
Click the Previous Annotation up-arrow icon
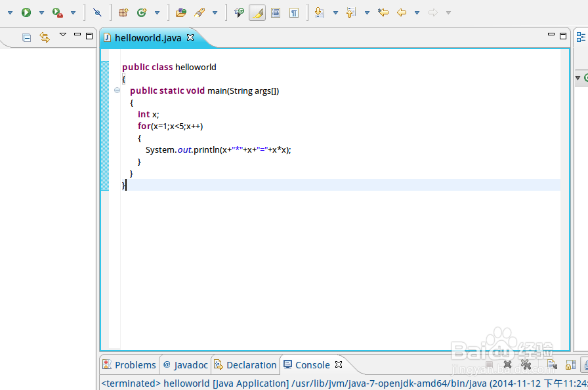(350, 12)
